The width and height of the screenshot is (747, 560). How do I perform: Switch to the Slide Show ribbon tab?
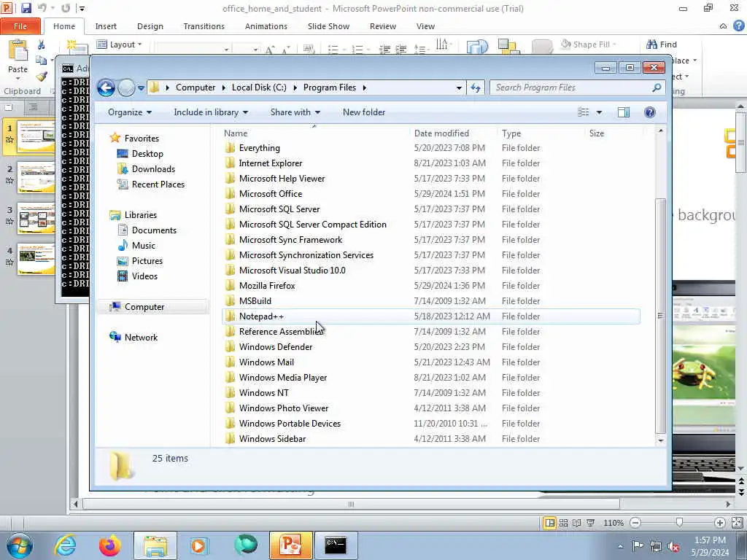click(328, 26)
